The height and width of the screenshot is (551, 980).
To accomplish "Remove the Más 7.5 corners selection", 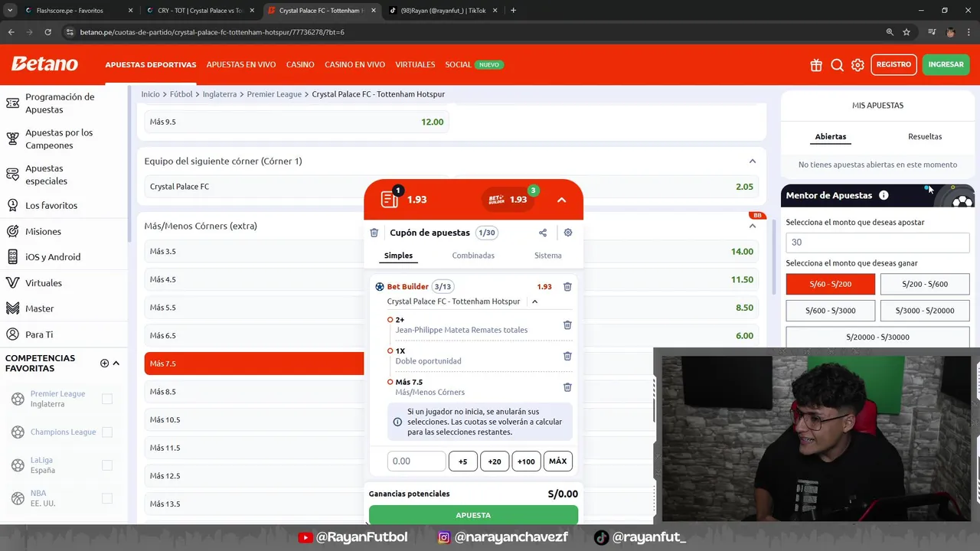I will click(x=567, y=387).
